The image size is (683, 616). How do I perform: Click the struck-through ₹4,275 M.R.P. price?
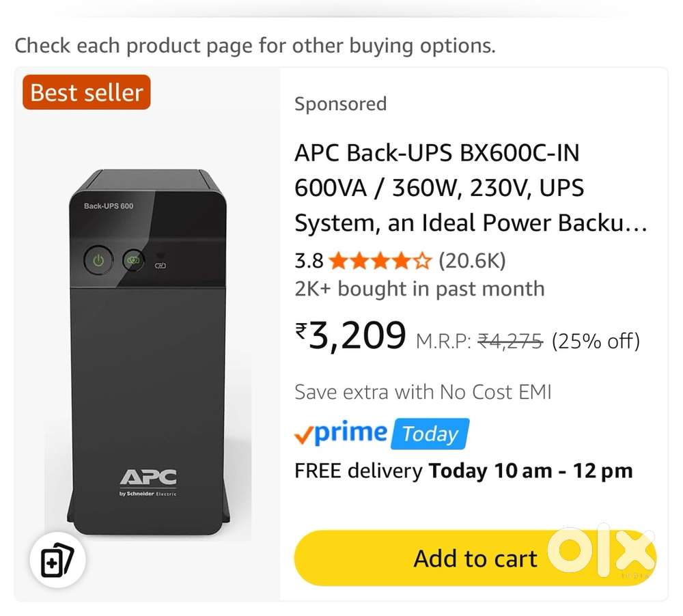click(510, 339)
